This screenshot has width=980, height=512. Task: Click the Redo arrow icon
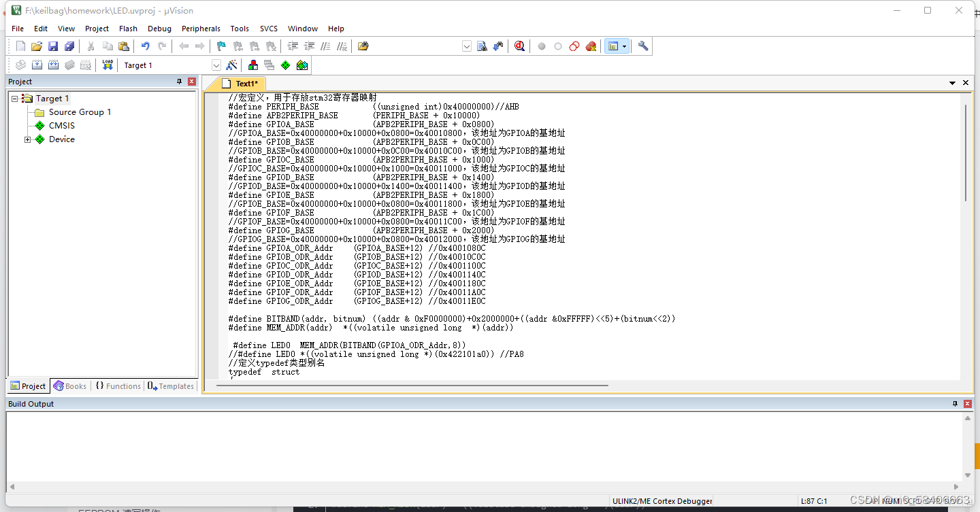tap(162, 46)
